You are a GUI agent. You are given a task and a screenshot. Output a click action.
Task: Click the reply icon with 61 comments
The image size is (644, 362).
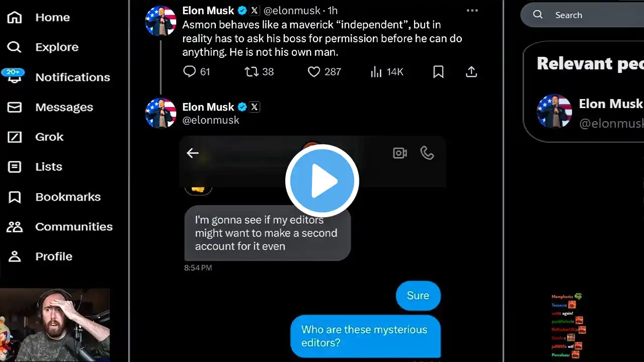[x=190, y=72]
